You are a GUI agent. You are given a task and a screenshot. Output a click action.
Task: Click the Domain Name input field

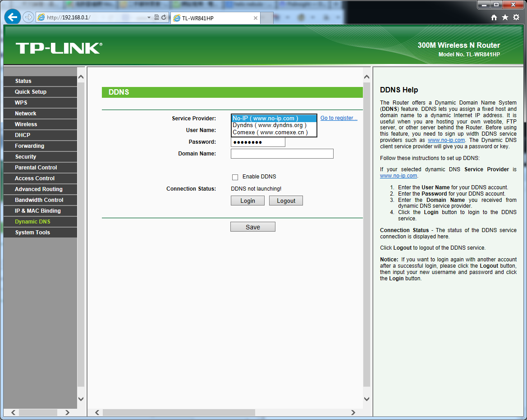coord(282,154)
